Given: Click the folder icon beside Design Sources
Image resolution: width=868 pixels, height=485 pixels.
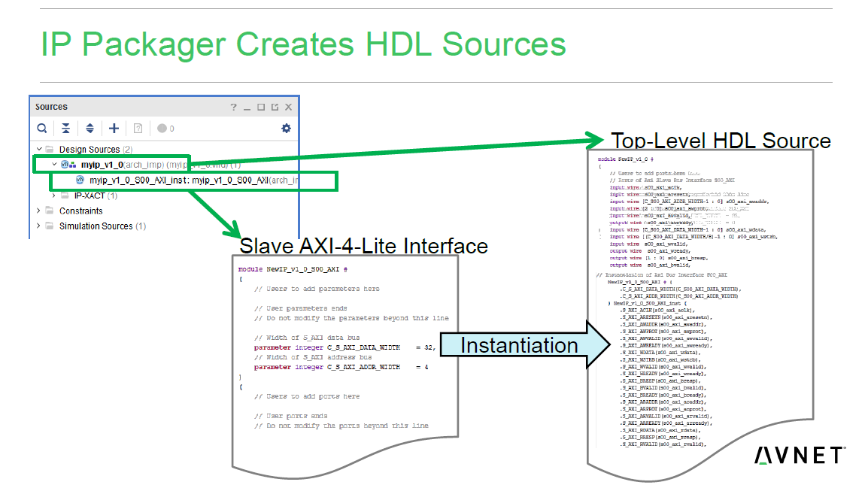Looking at the screenshot, I should 50,149.
